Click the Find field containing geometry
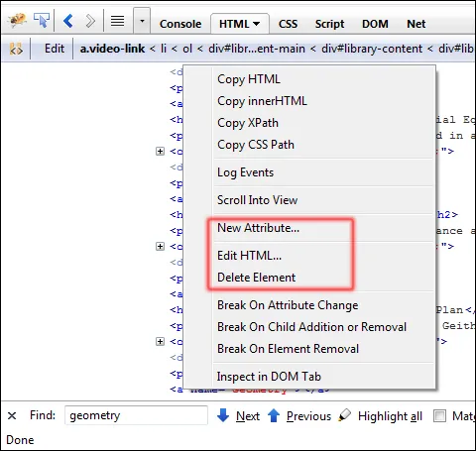Viewport: 476px width, 451px height. (136, 415)
